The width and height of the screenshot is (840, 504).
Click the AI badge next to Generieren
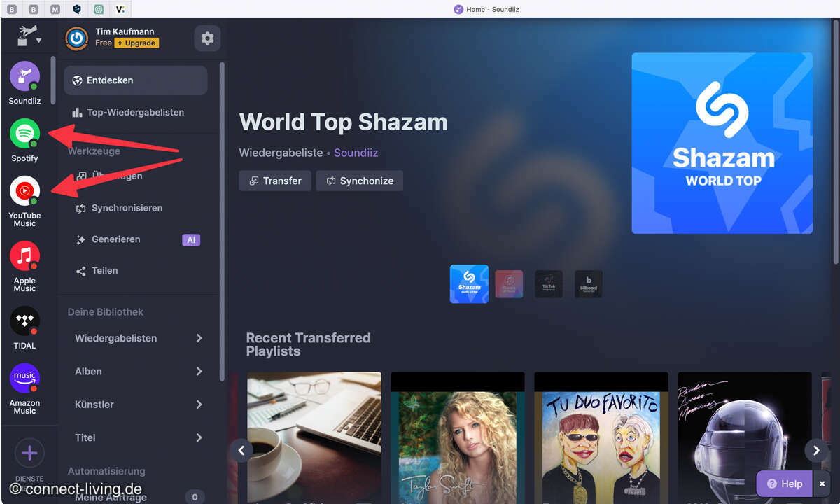tap(191, 240)
